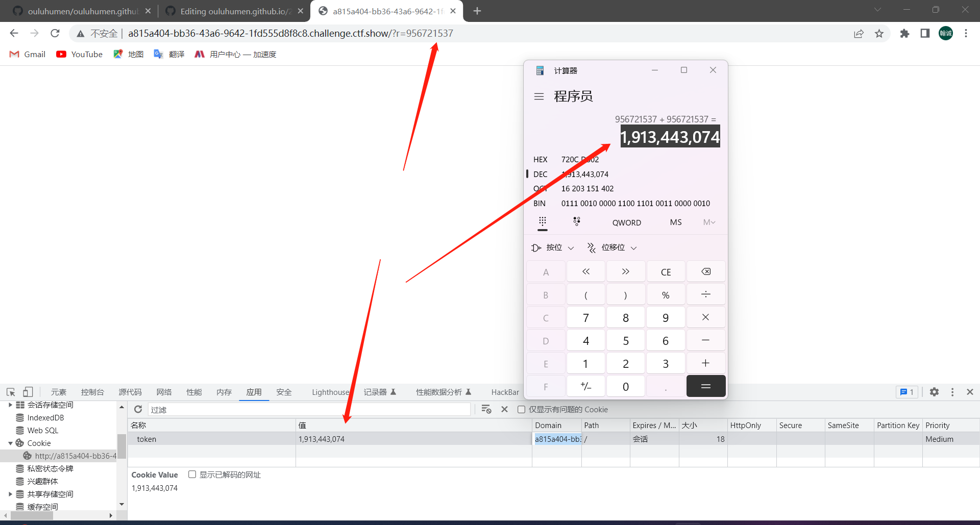
Task: Enable 仅显示有问题的 Cookie checkbox
Action: 521,409
